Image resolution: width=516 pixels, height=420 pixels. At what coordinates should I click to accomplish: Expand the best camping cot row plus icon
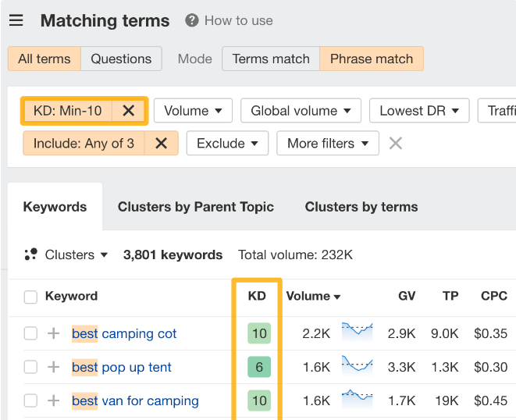(53, 334)
